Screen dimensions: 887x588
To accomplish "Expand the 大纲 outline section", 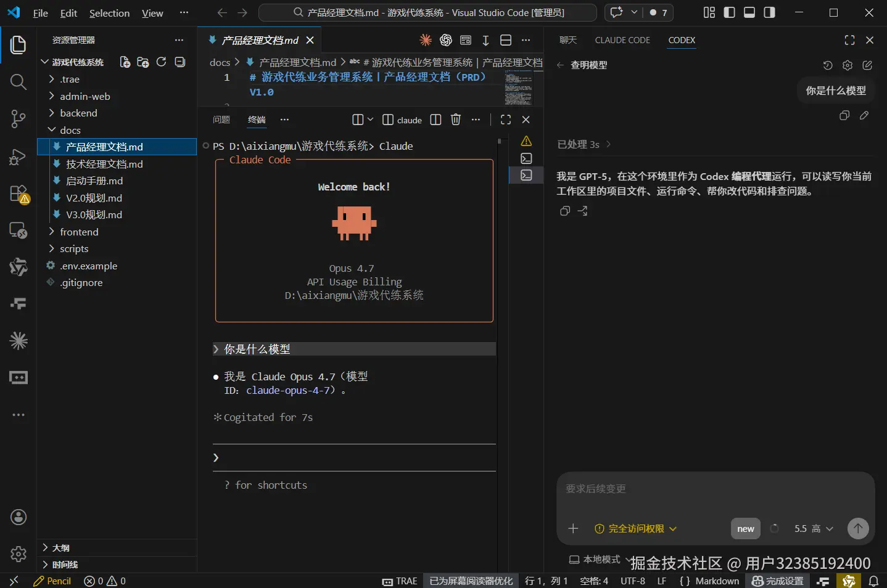I will 117,548.
